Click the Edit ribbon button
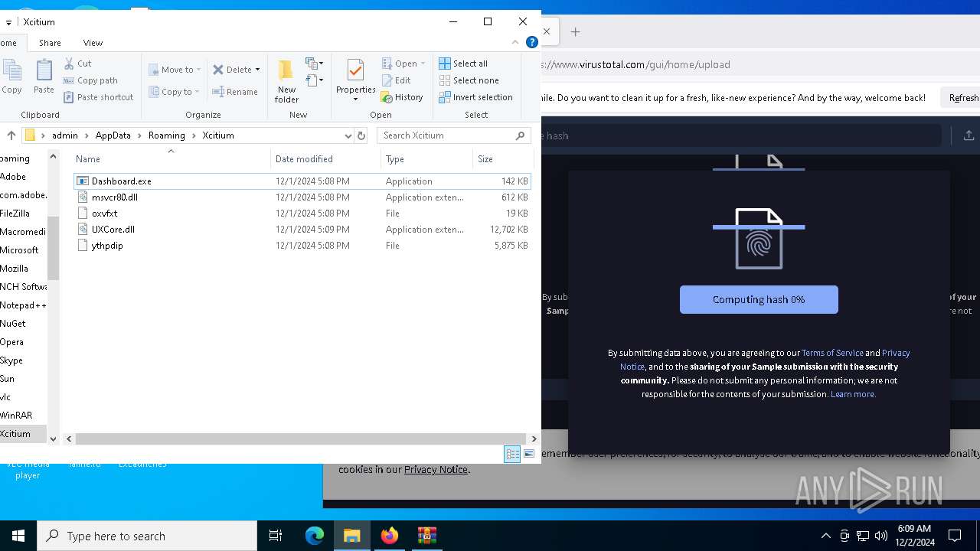The image size is (980, 551). pyautogui.click(x=397, y=80)
